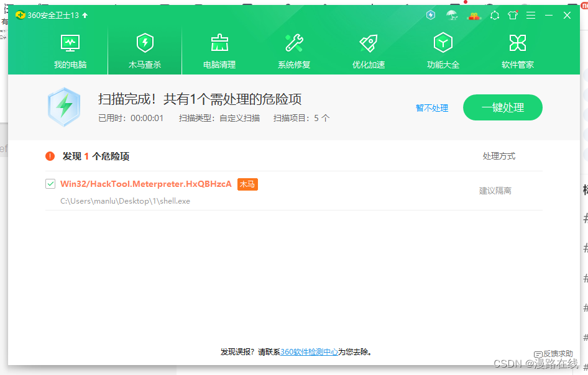Screen dimensions: 588x375
Task: Open the 我的电脑 monitor icon
Action: 70,43
